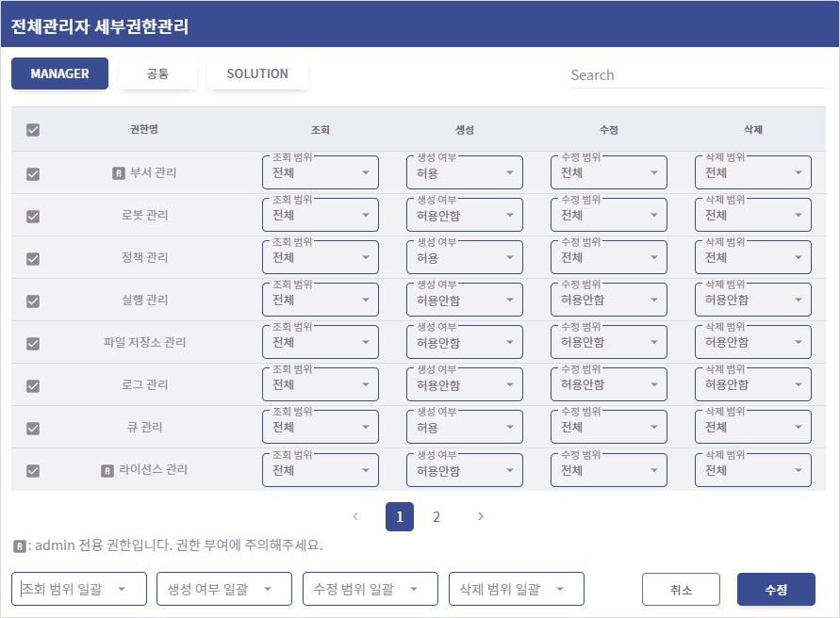The image size is (840, 618).
Task: Click the 취소 button
Action: pos(681,589)
